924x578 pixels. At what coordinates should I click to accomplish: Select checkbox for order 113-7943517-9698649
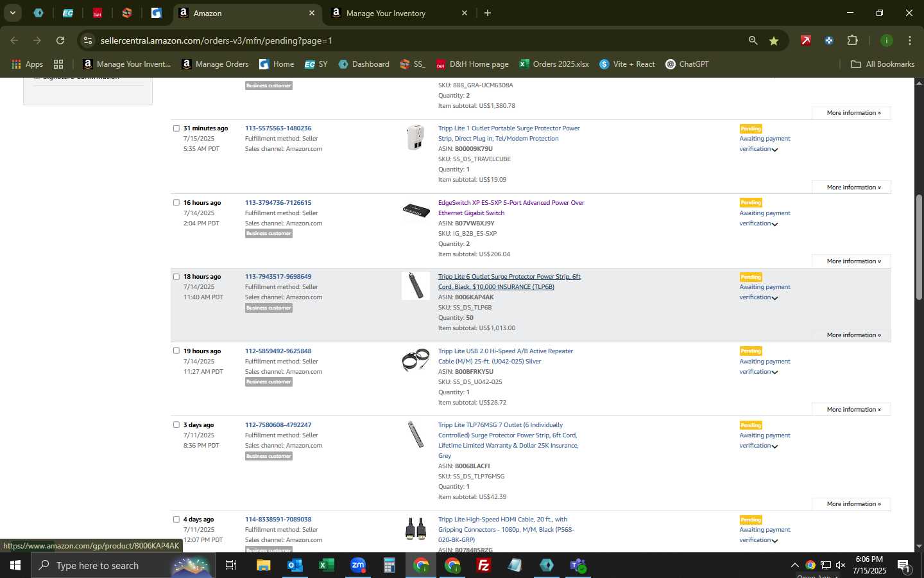point(176,277)
